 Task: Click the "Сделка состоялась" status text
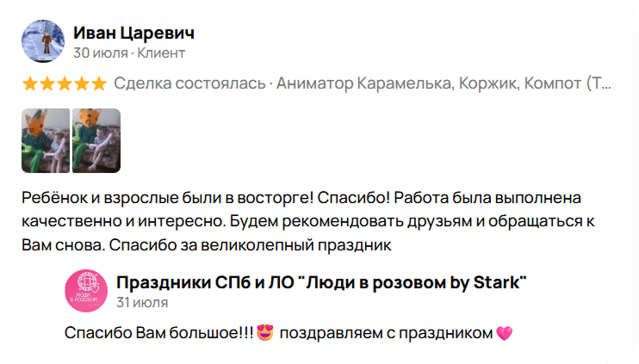pyautogui.click(x=189, y=83)
